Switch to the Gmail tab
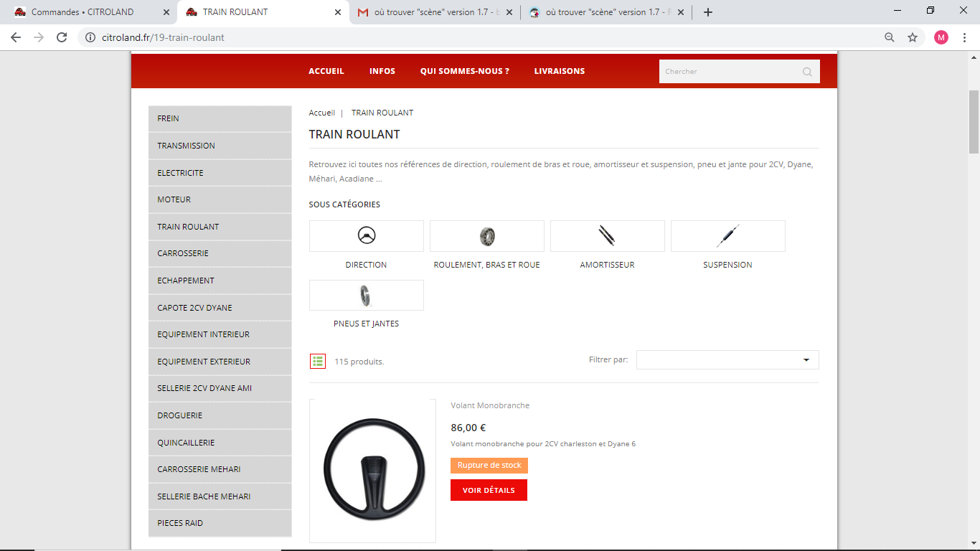 435,12
